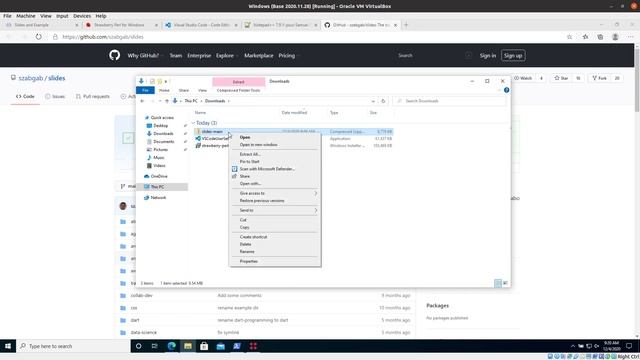Click the Explorer up-one-level arrow
This screenshot has height=360, width=640.
pos(167,101)
